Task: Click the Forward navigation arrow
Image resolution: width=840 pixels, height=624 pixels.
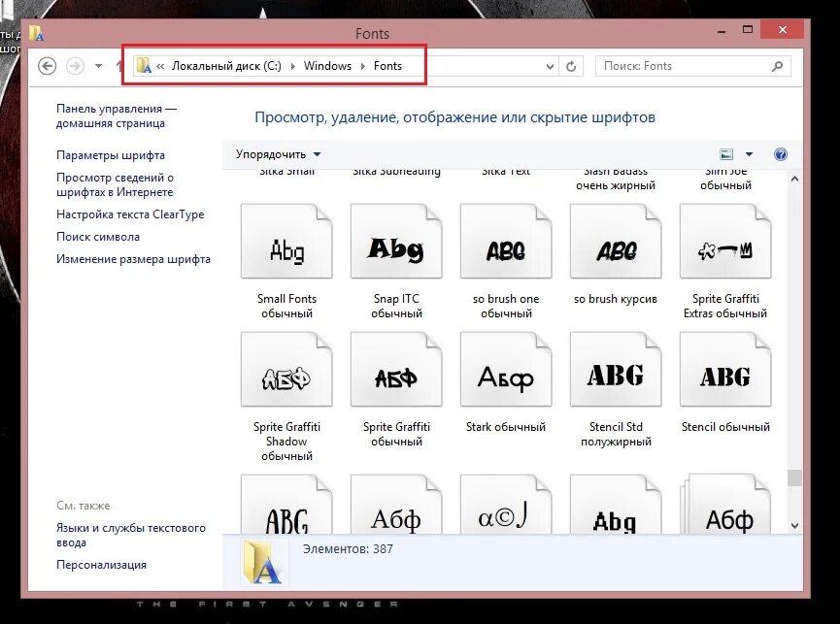Action: [75, 66]
